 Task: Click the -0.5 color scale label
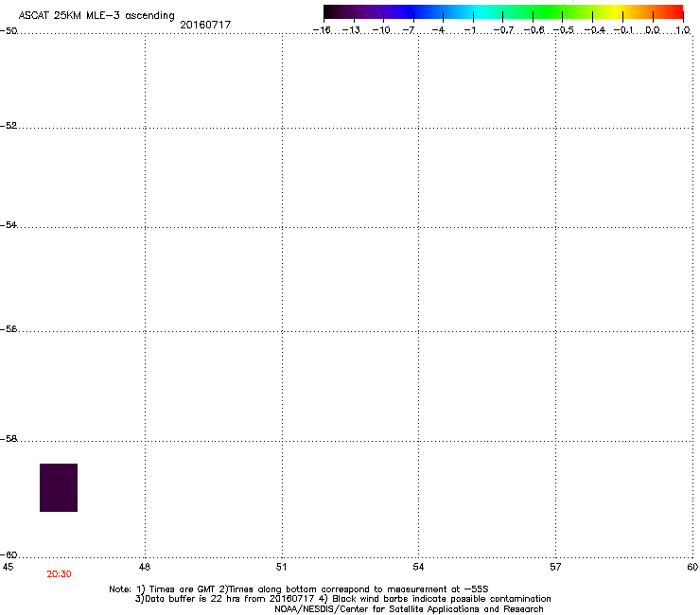[x=564, y=30]
